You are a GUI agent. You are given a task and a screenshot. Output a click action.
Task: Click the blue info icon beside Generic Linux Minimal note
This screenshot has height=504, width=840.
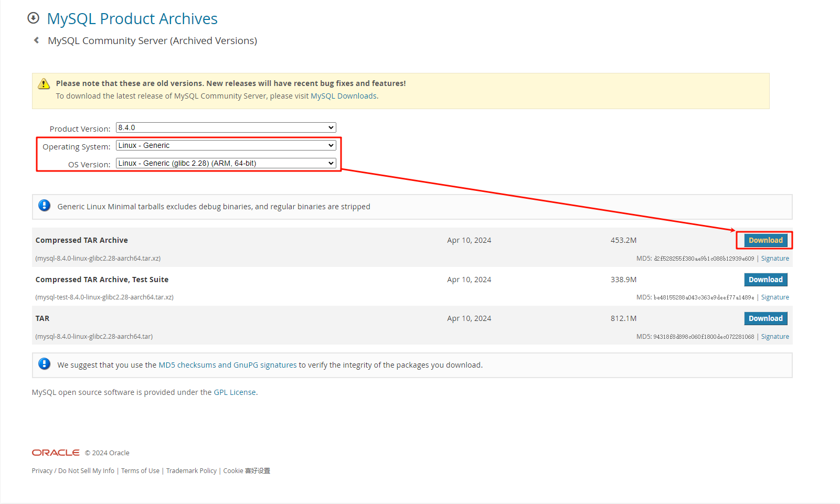coord(45,206)
